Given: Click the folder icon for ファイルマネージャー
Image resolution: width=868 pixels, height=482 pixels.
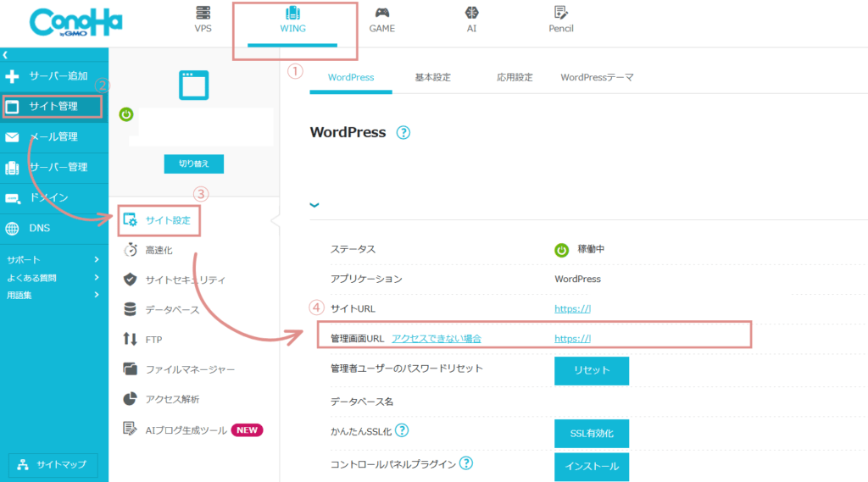Looking at the screenshot, I should click(x=130, y=369).
